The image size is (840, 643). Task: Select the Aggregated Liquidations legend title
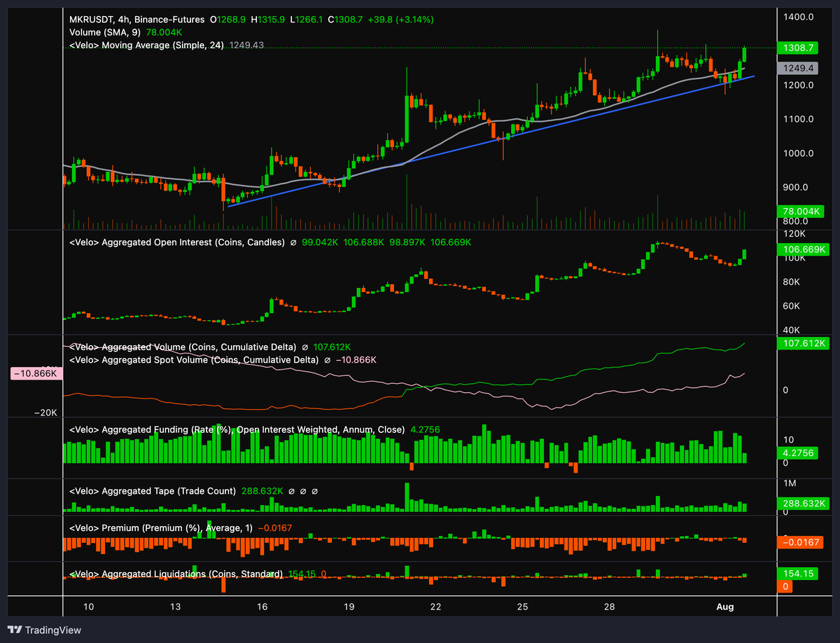[x=176, y=574]
